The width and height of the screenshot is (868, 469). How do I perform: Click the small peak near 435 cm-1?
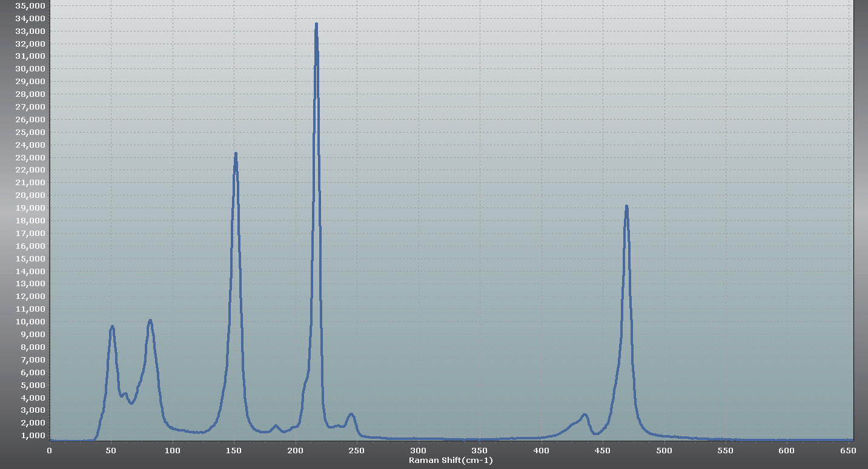tap(585, 415)
